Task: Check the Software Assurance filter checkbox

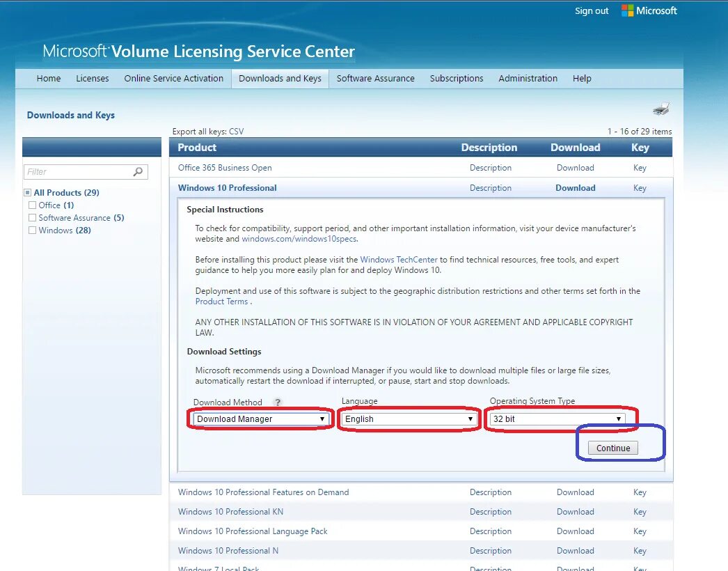Action: tap(32, 217)
